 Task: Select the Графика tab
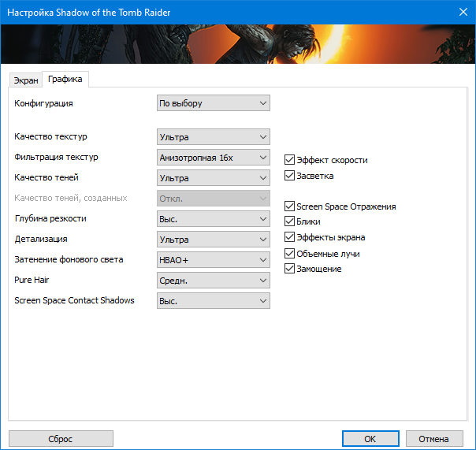pos(65,79)
